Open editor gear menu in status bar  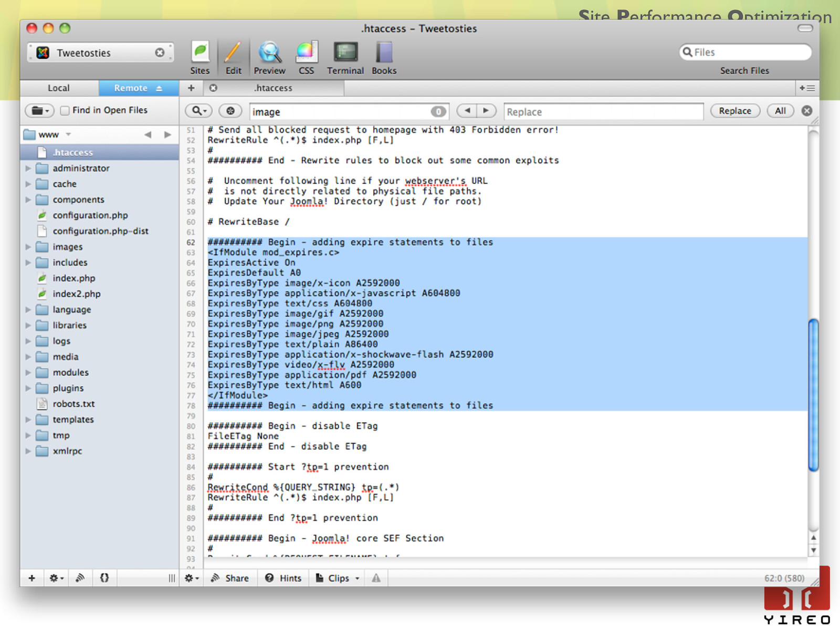(x=192, y=578)
